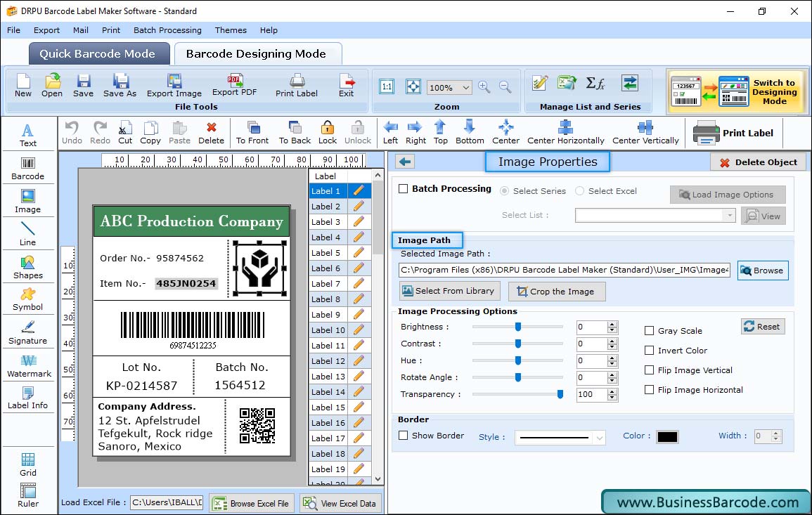Tick the Invert Color checkbox
This screenshot has height=515, width=812.
coord(649,351)
